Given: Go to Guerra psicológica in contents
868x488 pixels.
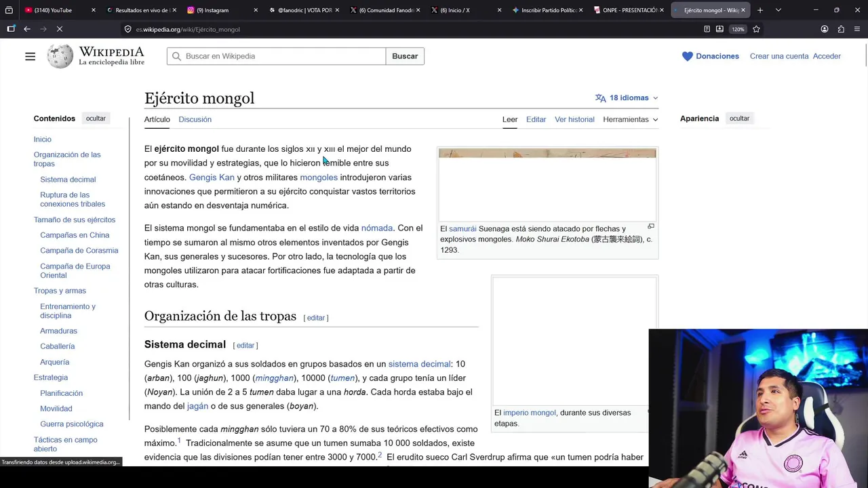Looking at the screenshot, I should (72, 424).
